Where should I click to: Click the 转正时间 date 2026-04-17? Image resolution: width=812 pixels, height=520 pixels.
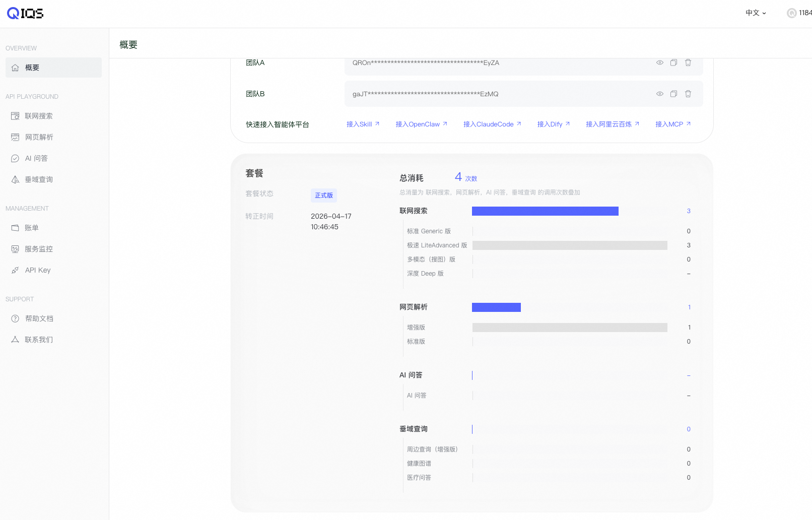(331, 216)
